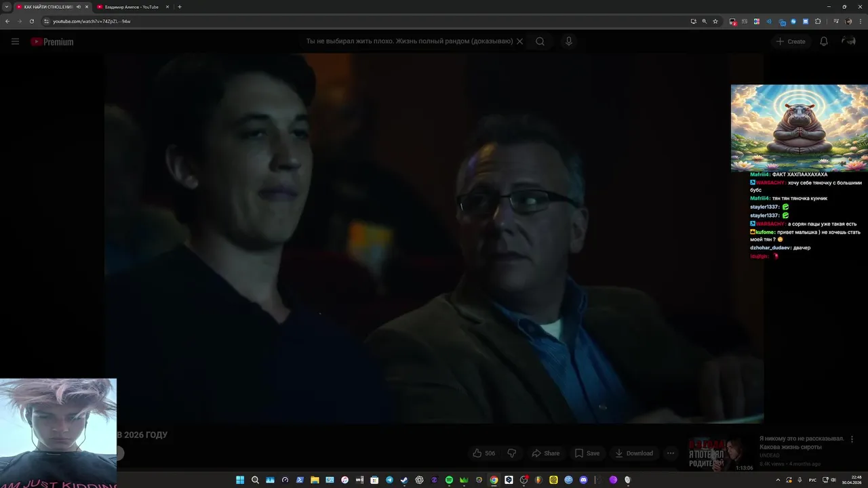Switch to Chrome in taskbar
This screenshot has width=868, height=488.
pyautogui.click(x=494, y=480)
